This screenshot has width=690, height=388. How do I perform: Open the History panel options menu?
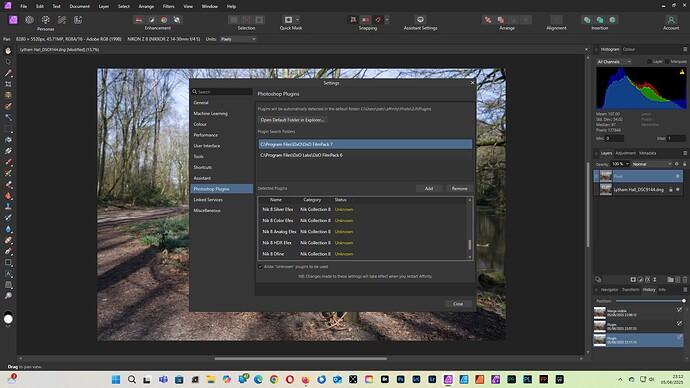click(685, 289)
